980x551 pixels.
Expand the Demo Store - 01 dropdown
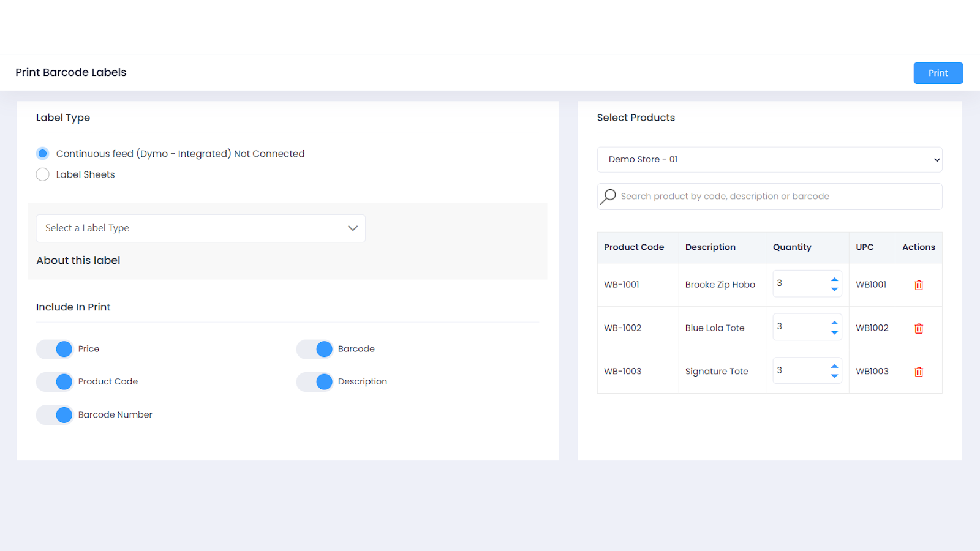(769, 160)
